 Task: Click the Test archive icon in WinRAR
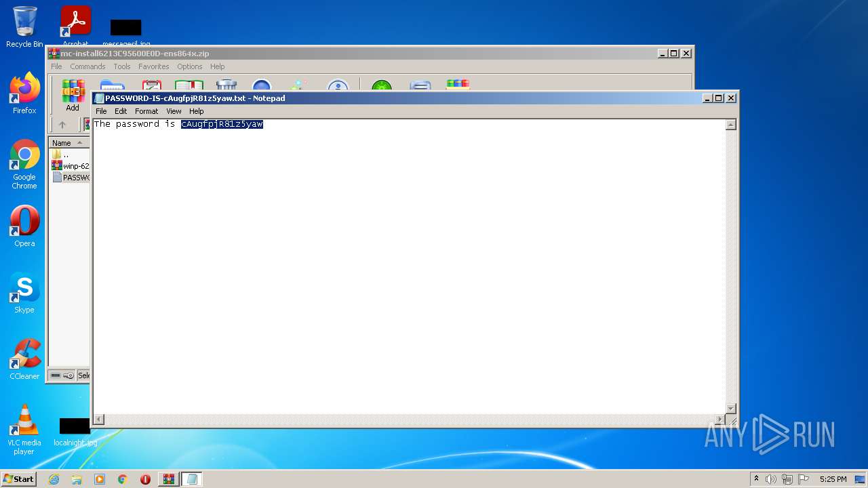pos(152,85)
